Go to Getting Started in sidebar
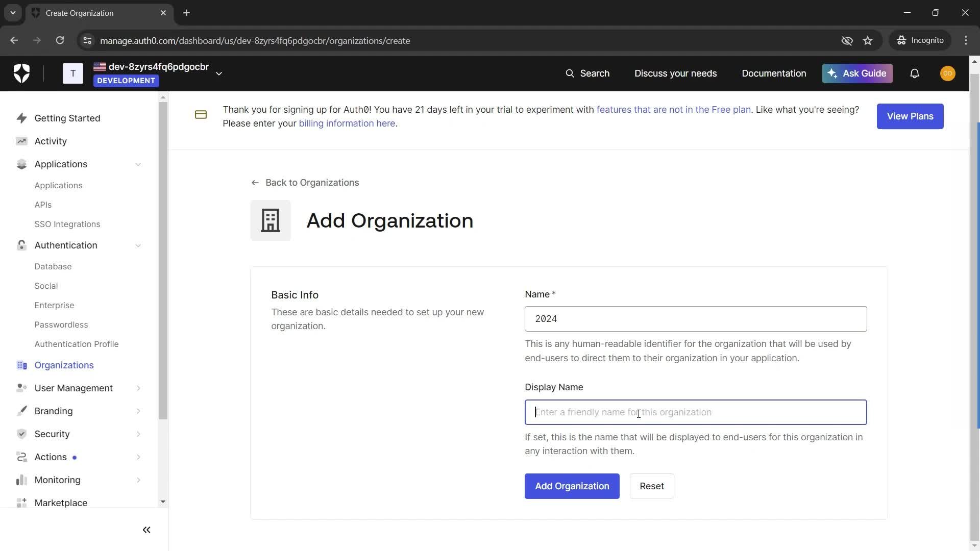The image size is (980, 551). click(67, 118)
